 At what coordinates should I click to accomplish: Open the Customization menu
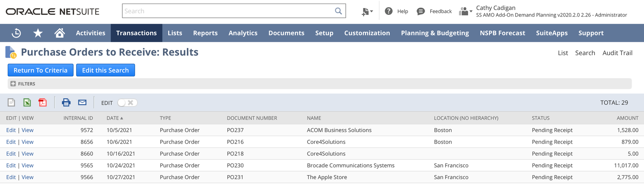(x=367, y=33)
